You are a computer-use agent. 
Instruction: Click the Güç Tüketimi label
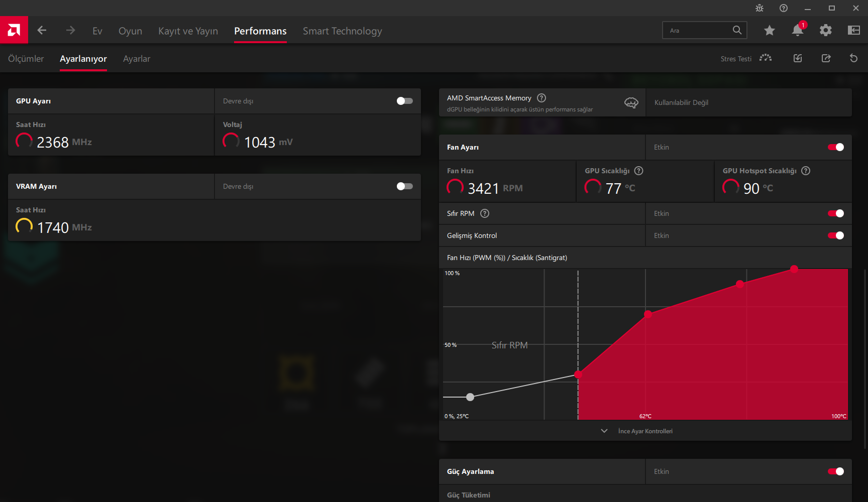[x=469, y=495]
